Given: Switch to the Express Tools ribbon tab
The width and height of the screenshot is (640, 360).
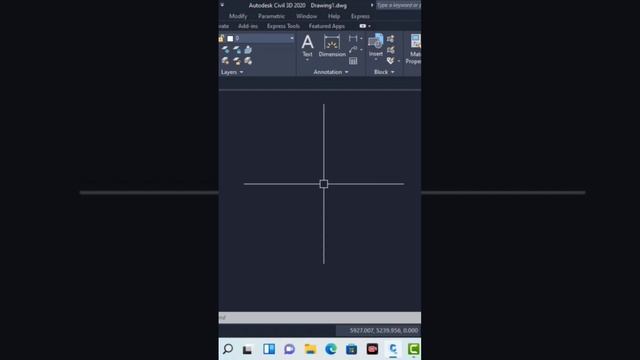Looking at the screenshot, I should tap(283, 26).
